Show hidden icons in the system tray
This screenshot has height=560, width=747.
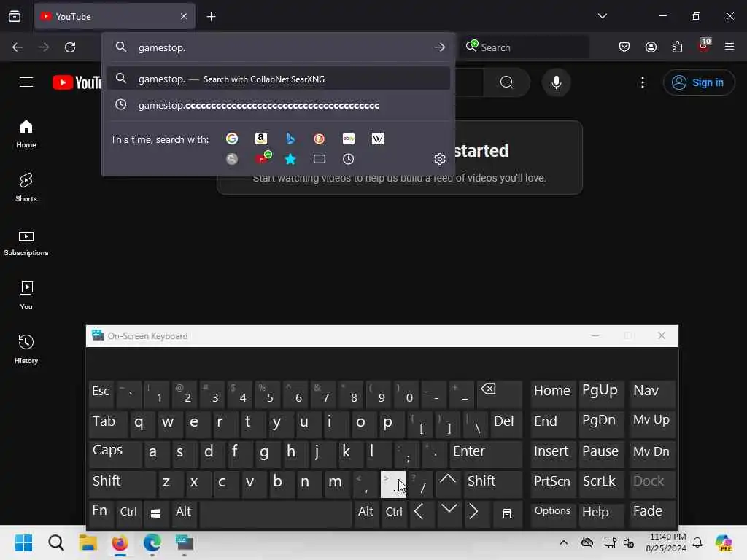(564, 542)
